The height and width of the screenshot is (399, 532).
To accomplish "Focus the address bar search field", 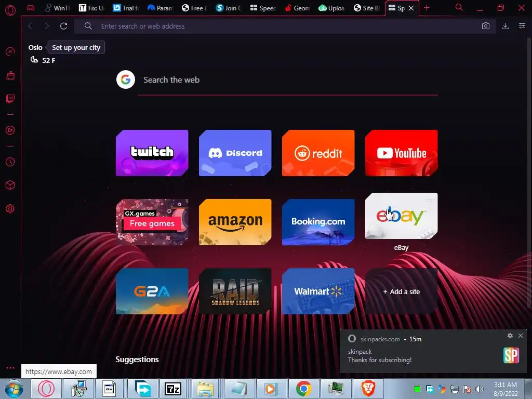I will (x=285, y=26).
